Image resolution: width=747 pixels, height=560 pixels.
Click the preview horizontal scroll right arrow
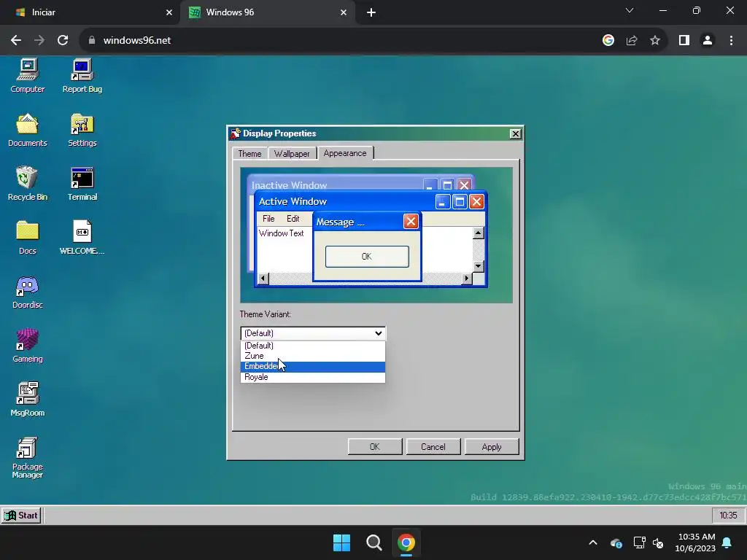coord(466,279)
